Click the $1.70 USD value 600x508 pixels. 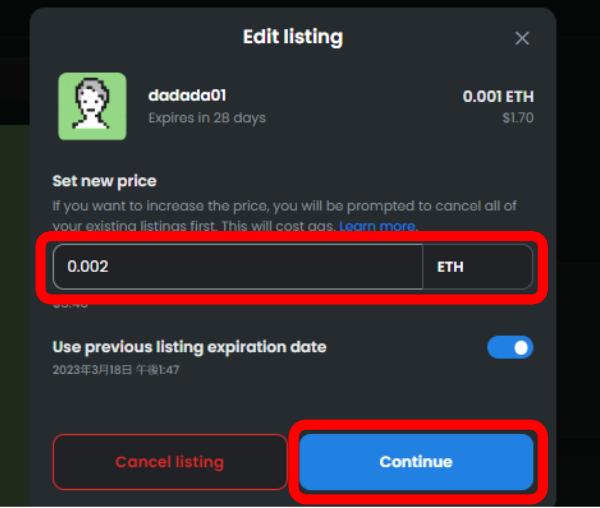coord(518,118)
